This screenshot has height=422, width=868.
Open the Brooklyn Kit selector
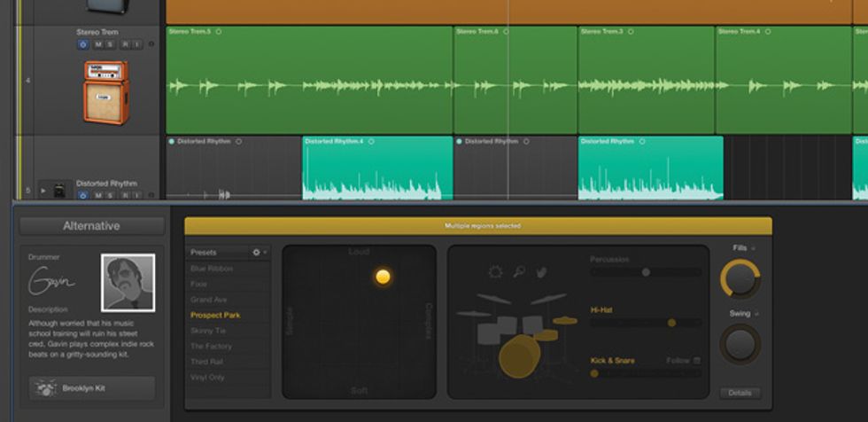click(91, 388)
